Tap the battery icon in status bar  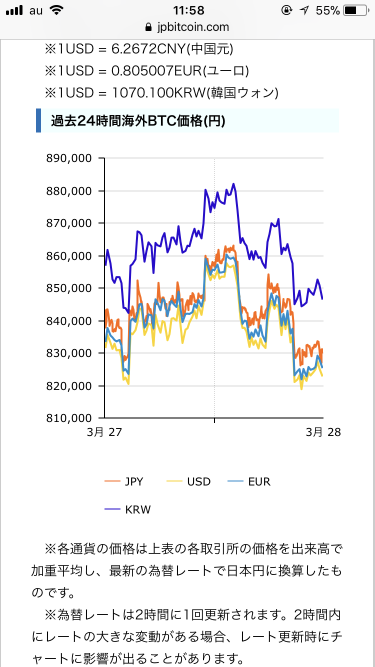point(355,10)
